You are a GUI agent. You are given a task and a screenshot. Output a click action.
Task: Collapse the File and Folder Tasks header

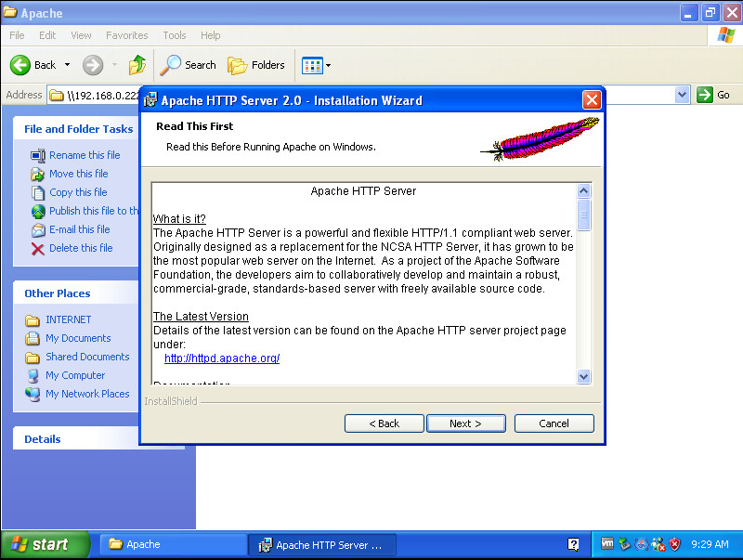click(x=76, y=129)
